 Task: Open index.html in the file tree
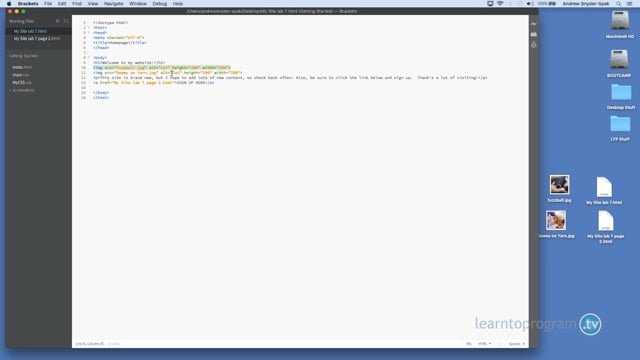(22, 67)
